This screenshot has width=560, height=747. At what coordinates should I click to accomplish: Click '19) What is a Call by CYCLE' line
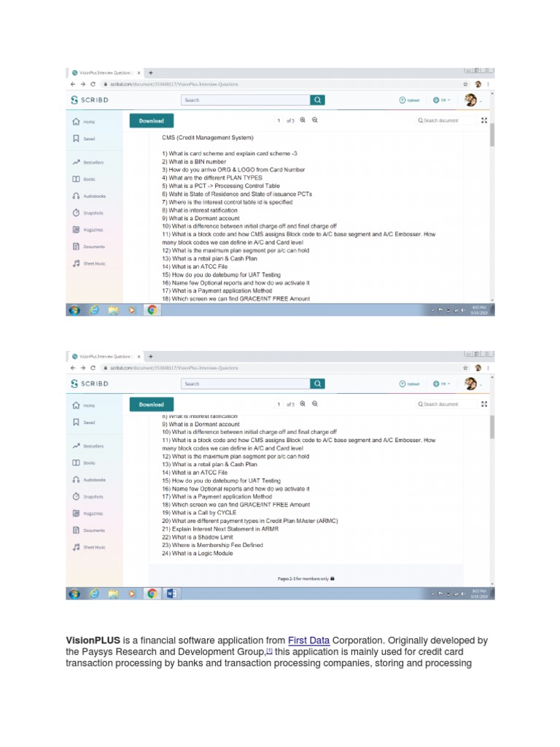(199, 513)
